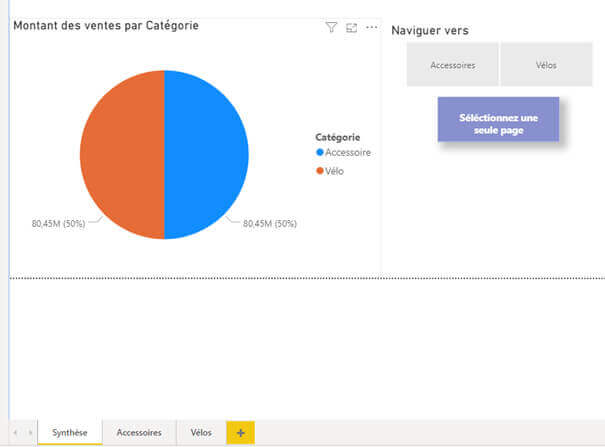Click the orange Vélo legend marker
The height and width of the screenshot is (447, 605).
(319, 170)
